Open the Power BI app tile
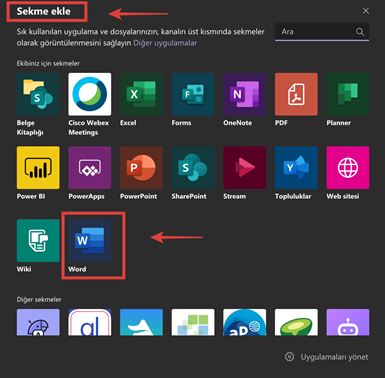The image size is (385, 378). click(38, 167)
